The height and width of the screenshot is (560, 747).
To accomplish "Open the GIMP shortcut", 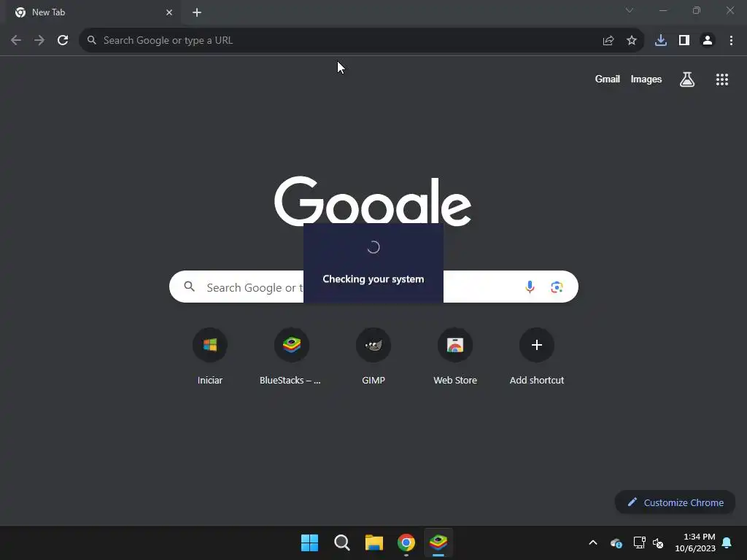I will [x=373, y=356].
